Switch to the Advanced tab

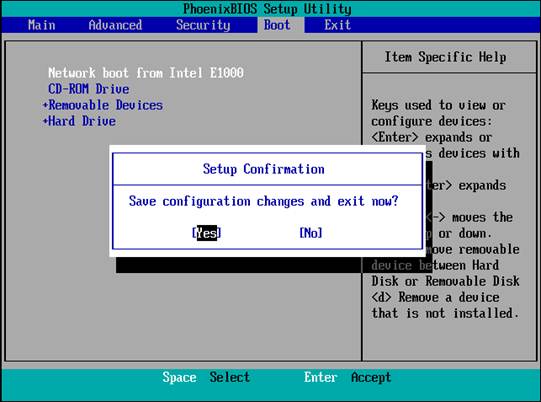115,25
